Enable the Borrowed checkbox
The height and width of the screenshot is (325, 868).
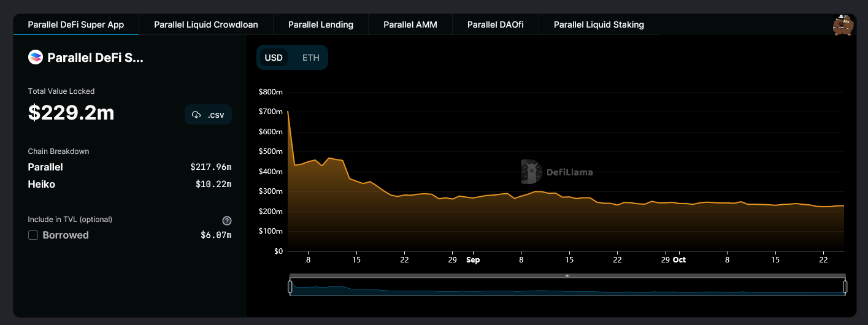coord(33,235)
